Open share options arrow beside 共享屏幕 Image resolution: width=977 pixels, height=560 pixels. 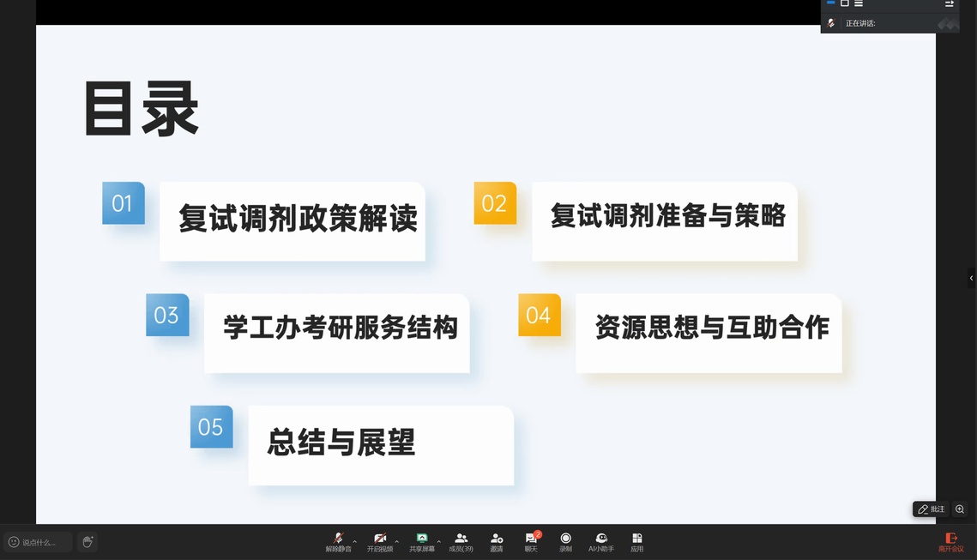tap(438, 541)
